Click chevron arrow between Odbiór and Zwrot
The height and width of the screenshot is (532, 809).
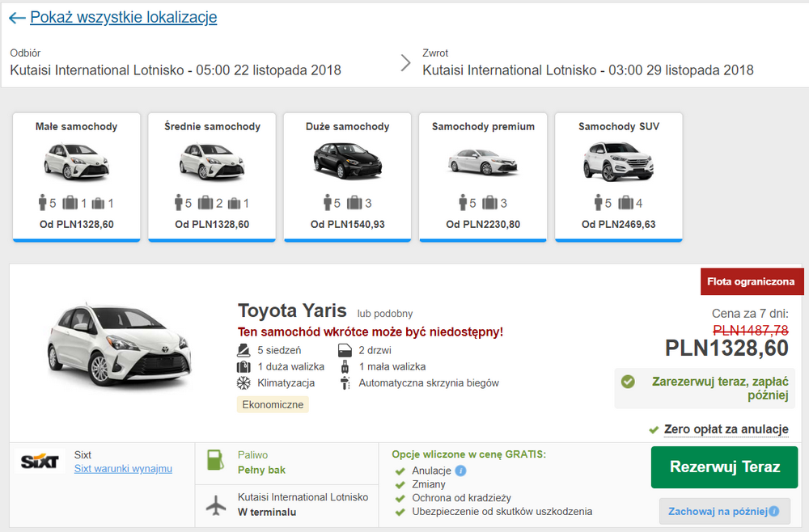tap(406, 63)
